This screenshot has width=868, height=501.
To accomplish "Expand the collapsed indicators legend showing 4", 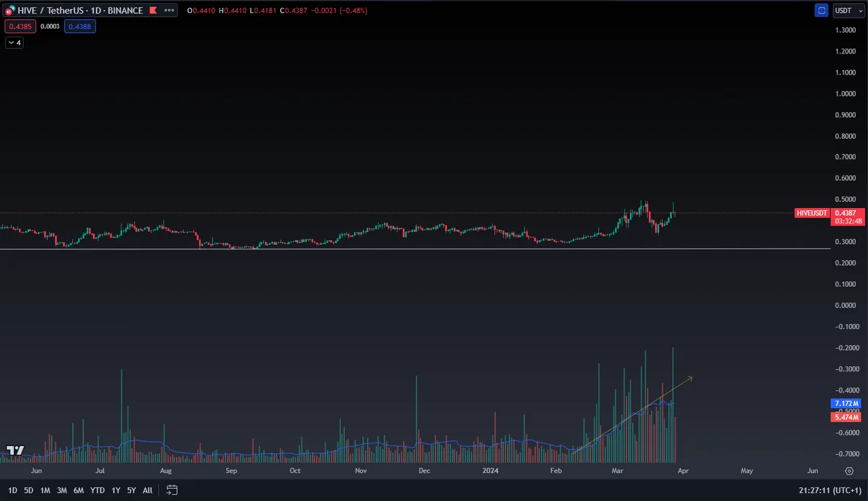I will tap(14, 43).
